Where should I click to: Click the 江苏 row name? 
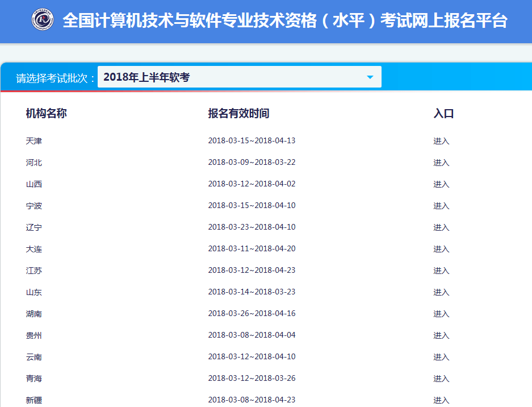click(34, 271)
